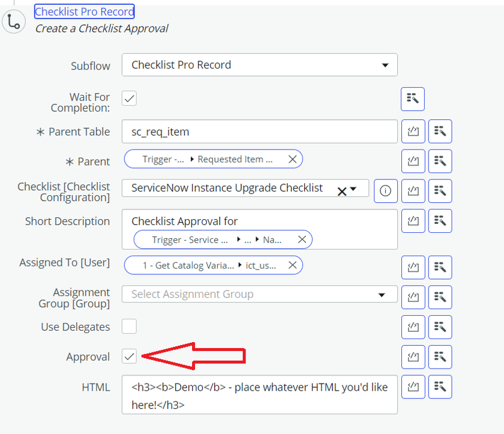The width and height of the screenshot is (504, 434).
Task: Remove the ict_user pill from Assigned To
Action: (292, 265)
